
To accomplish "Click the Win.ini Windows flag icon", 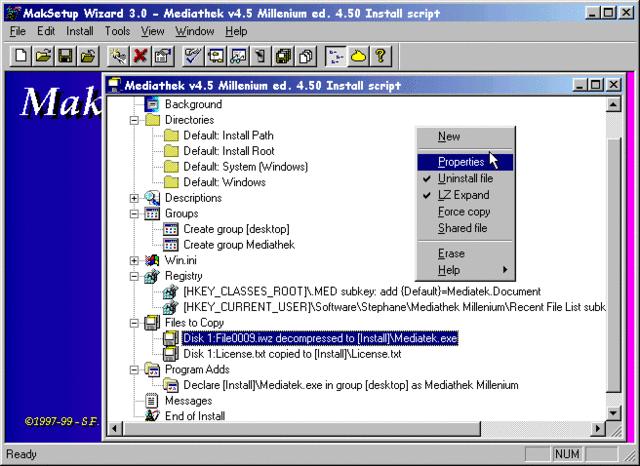I will (152, 260).
